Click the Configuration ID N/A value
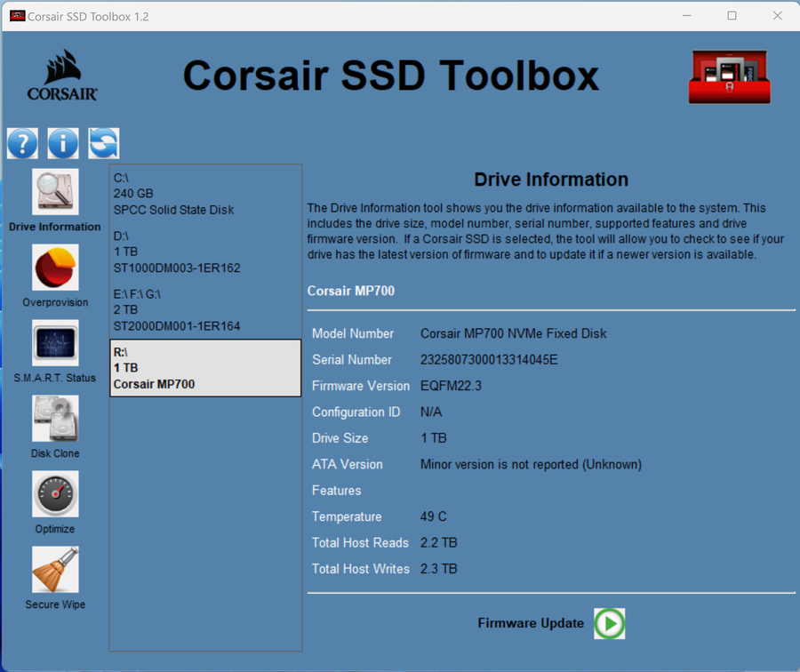The image size is (800, 672). click(431, 412)
